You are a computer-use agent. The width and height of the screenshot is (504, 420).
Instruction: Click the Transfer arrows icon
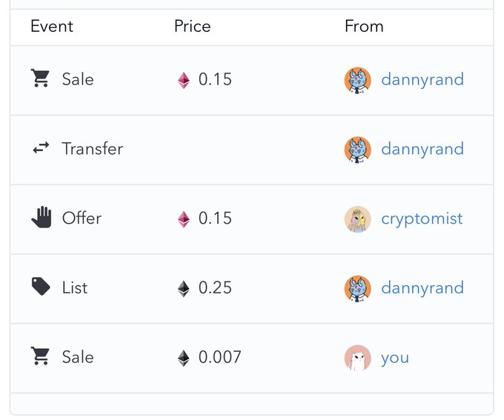point(40,149)
